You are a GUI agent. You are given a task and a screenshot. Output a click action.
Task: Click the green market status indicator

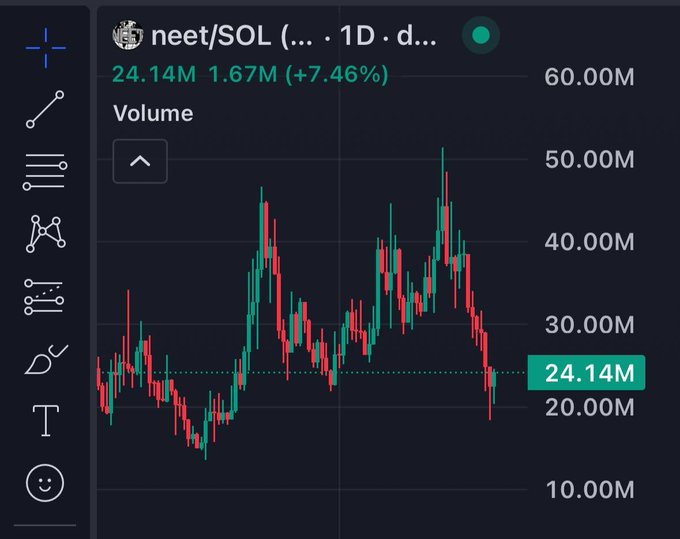coord(481,35)
